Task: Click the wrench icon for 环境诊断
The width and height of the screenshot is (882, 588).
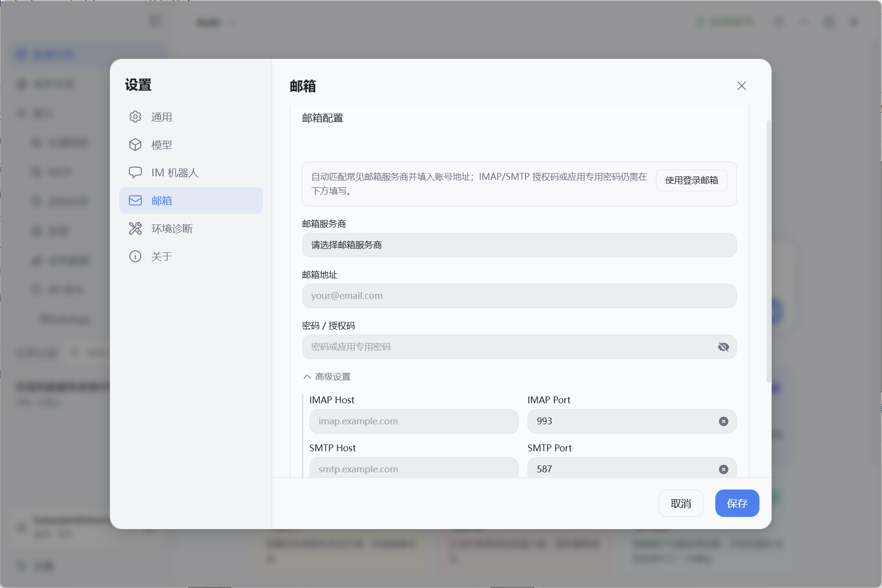Action: pos(135,228)
